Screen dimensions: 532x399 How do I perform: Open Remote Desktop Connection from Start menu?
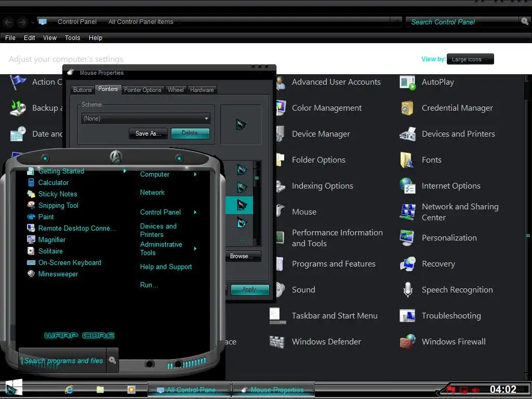click(x=72, y=229)
